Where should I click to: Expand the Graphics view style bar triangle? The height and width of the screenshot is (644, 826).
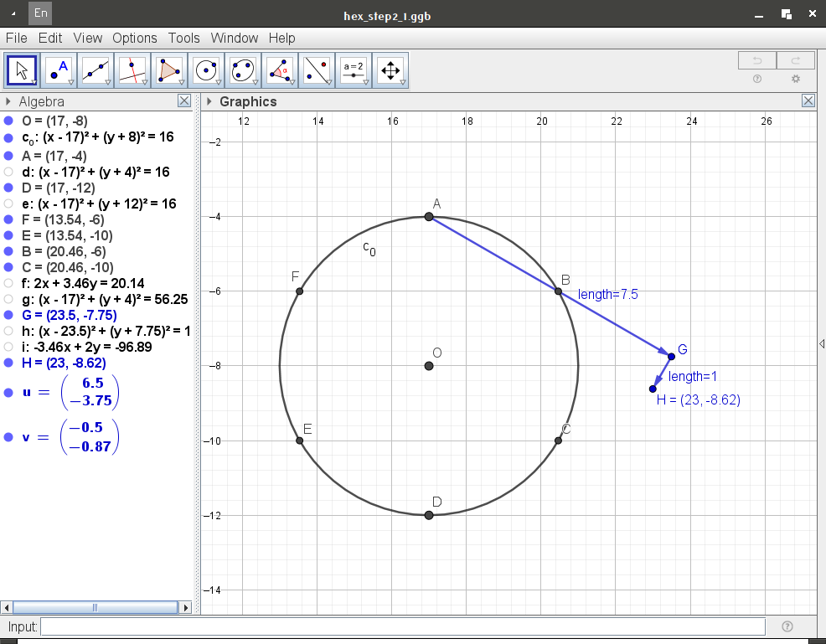pos(209,101)
